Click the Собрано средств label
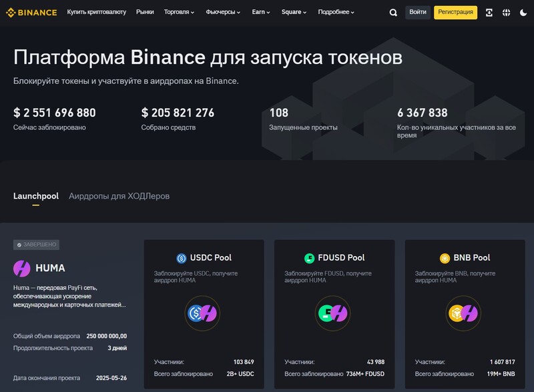This screenshot has width=534, height=392. 168,127
